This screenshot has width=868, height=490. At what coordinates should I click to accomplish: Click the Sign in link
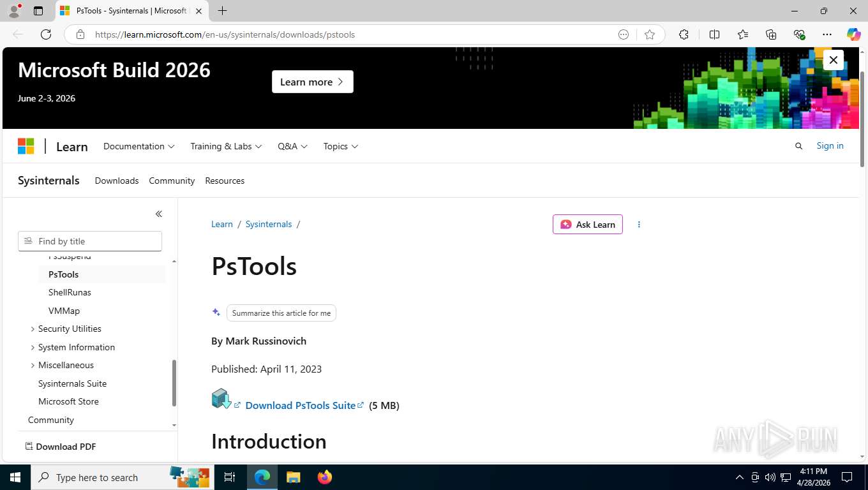point(830,145)
